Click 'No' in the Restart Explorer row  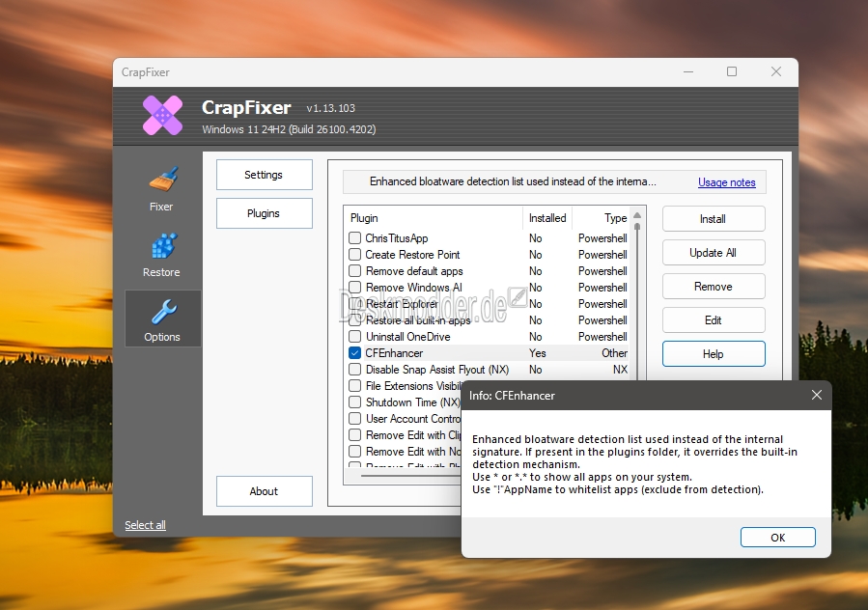tap(535, 304)
